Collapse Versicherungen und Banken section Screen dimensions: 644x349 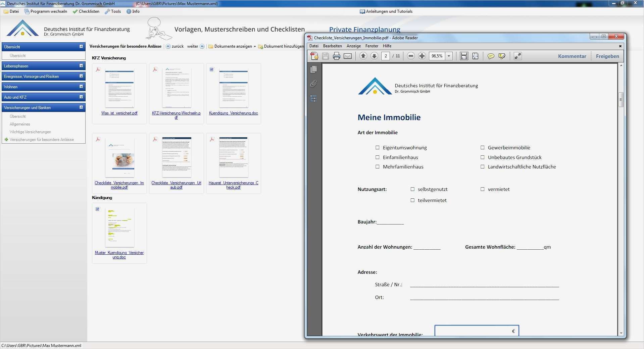[x=81, y=107]
